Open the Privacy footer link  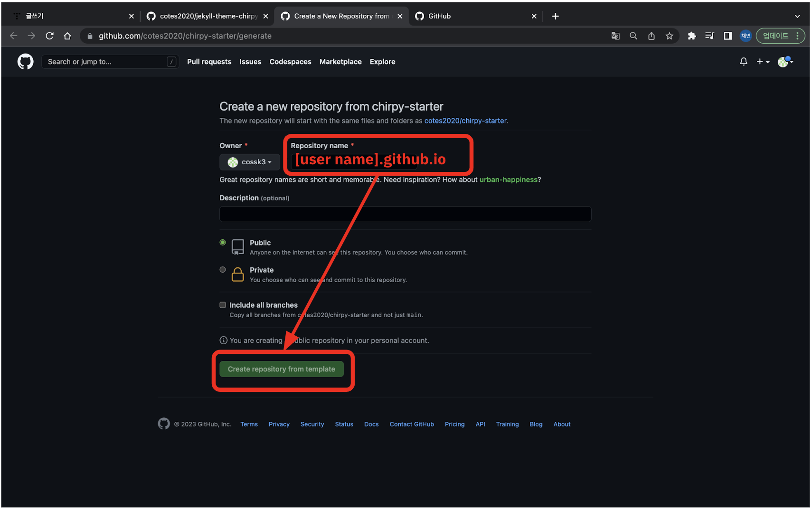[279, 424]
